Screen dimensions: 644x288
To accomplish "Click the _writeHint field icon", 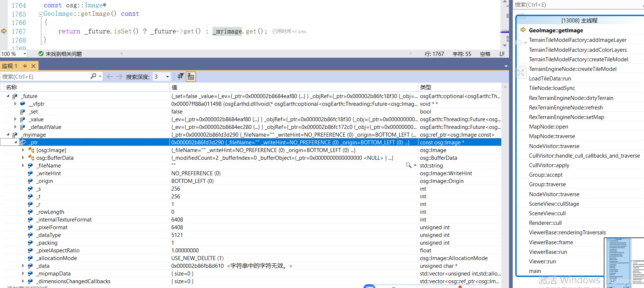I will coord(30,173).
